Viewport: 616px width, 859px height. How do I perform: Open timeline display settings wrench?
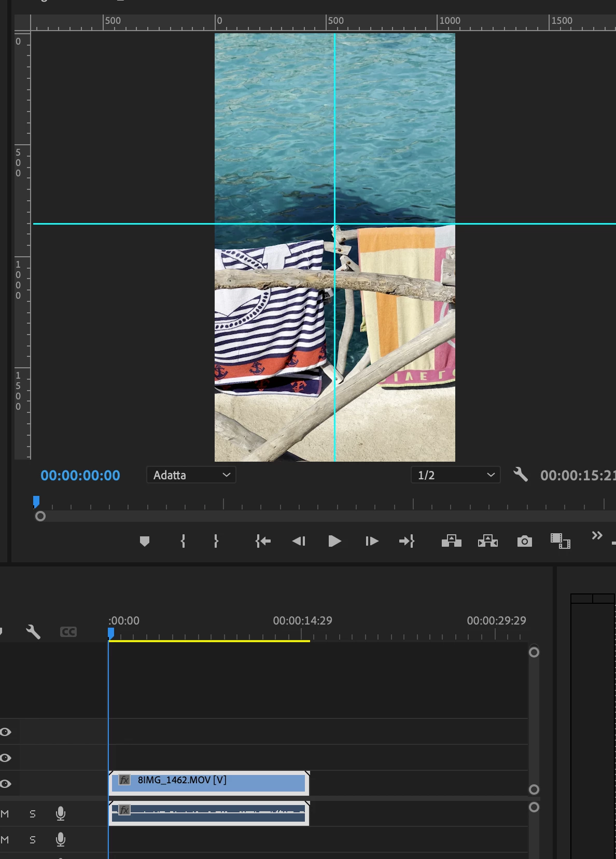pos(33,632)
